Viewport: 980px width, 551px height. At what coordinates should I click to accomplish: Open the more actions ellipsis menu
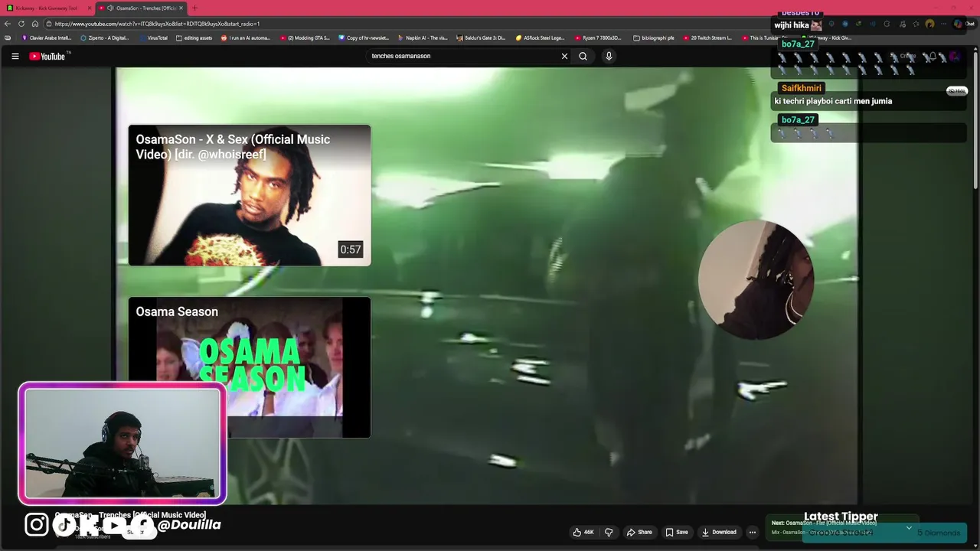(x=753, y=532)
